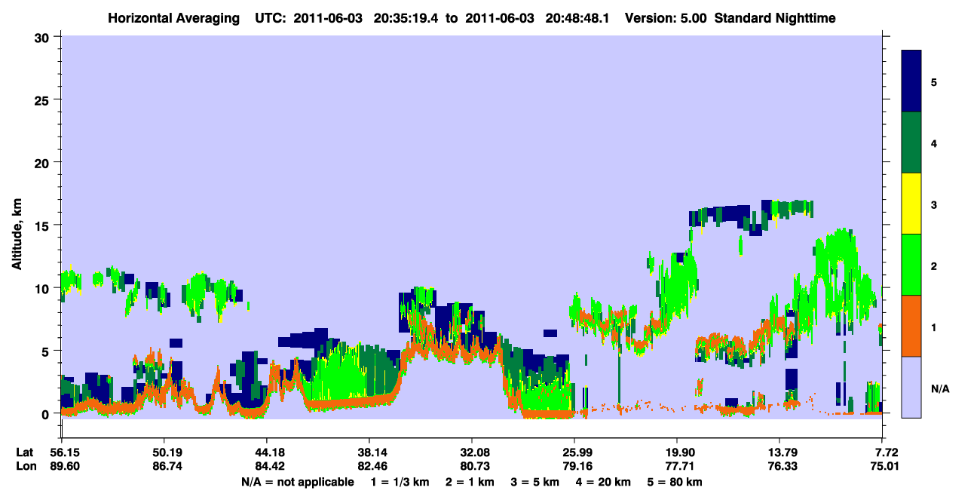Click the bright green color bar segment 2
The image size is (980, 503).
click(x=911, y=265)
